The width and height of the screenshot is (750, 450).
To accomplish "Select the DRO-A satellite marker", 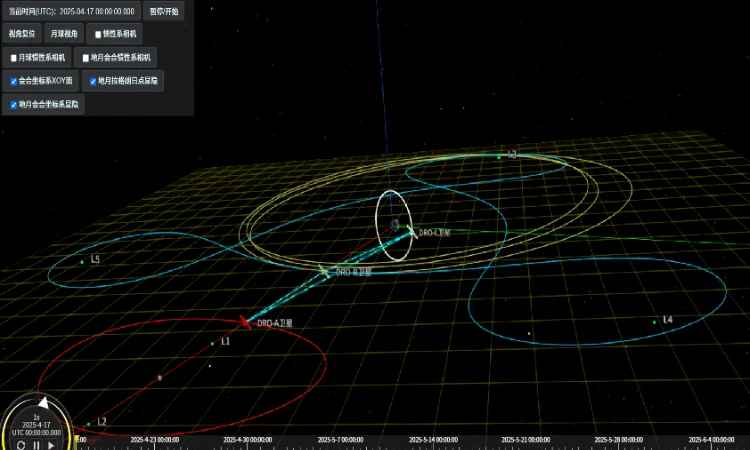I will tap(245, 322).
